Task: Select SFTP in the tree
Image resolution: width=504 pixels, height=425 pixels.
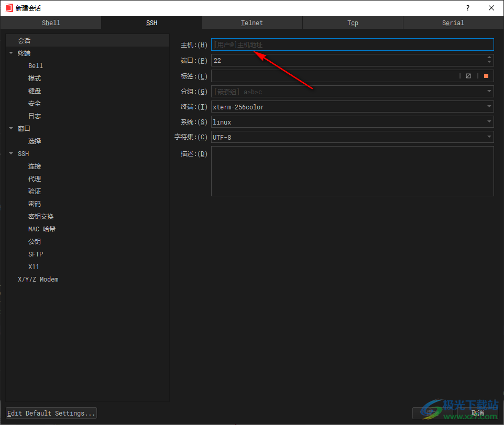Action: (x=35, y=254)
